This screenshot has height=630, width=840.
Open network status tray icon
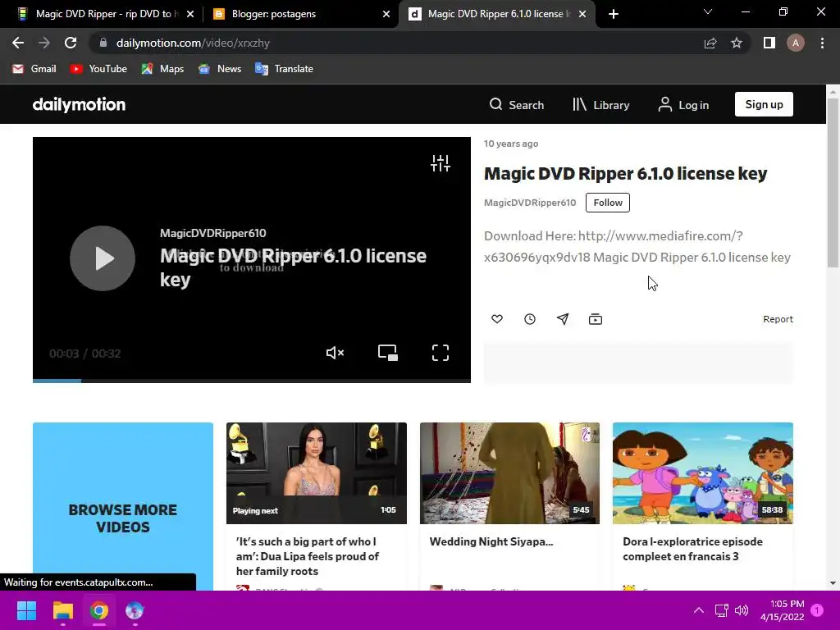click(x=721, y=610)
